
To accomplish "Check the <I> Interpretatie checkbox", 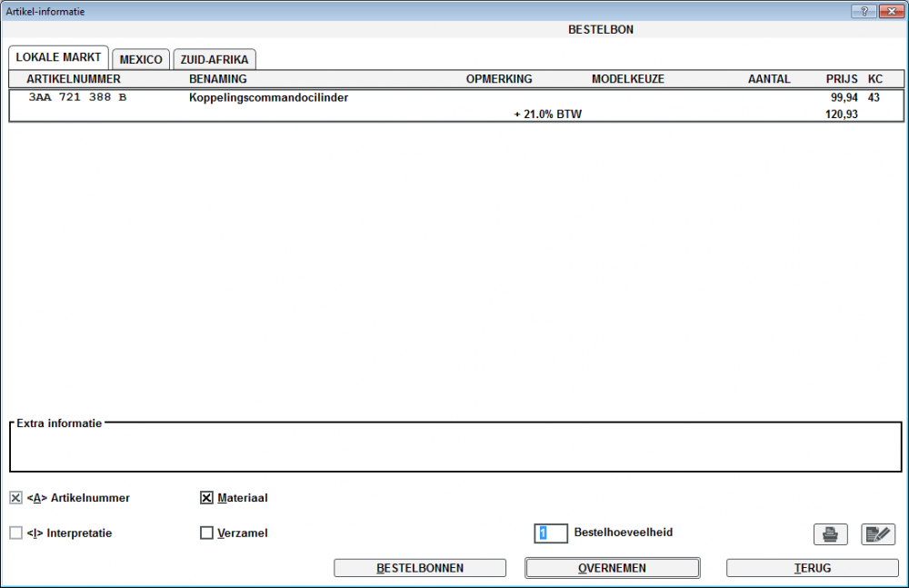I will pos(15,533).
